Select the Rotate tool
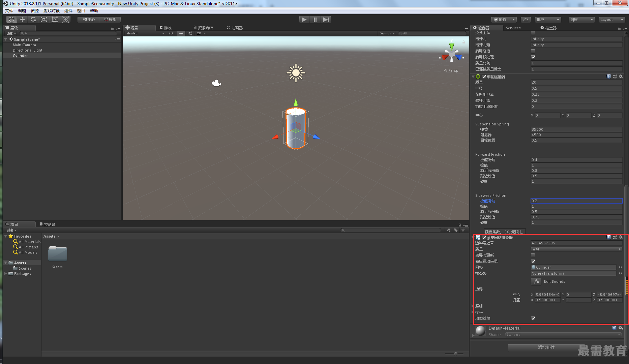The width and height of the screenshot is (629, 364). 33,20
